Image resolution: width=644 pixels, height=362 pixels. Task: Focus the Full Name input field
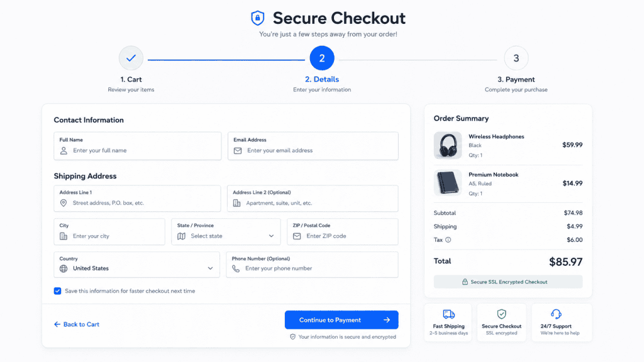138,146
